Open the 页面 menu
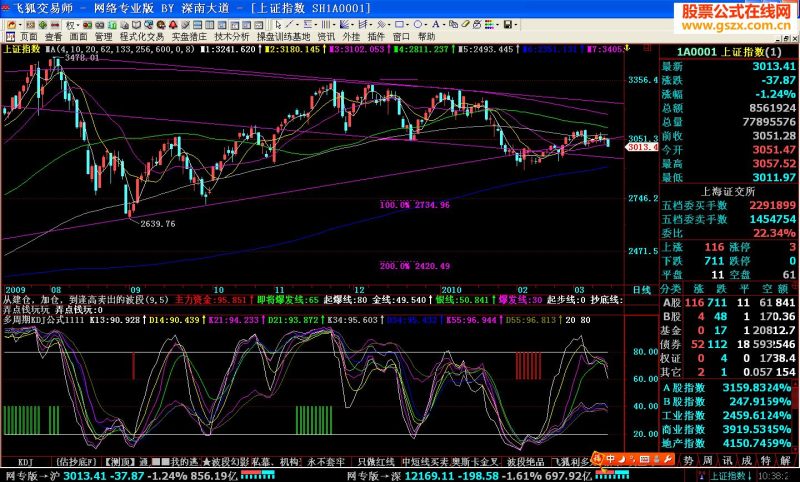The width and height of the screenshot is (800, 482). 29,37
